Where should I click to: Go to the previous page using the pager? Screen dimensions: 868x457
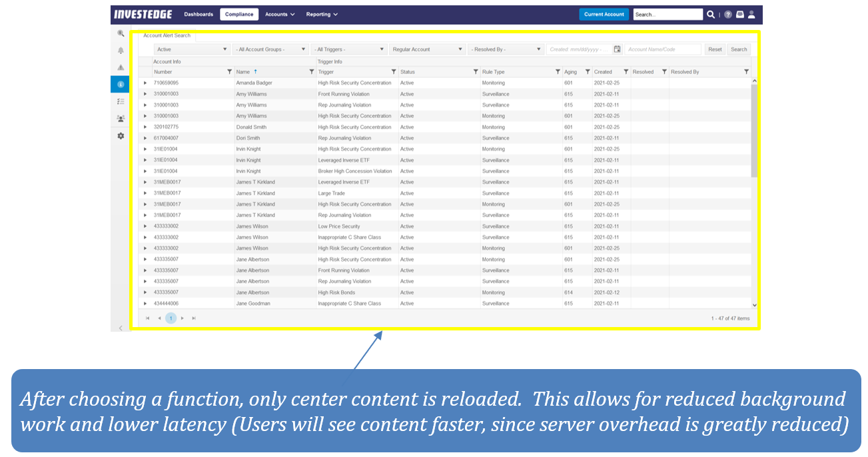159,318
